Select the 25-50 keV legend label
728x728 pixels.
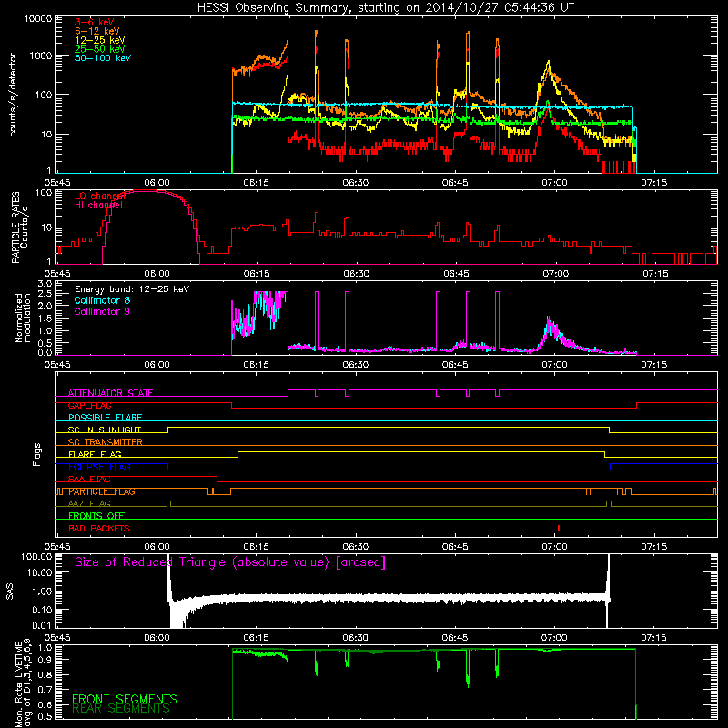click(x=100, y=49)
